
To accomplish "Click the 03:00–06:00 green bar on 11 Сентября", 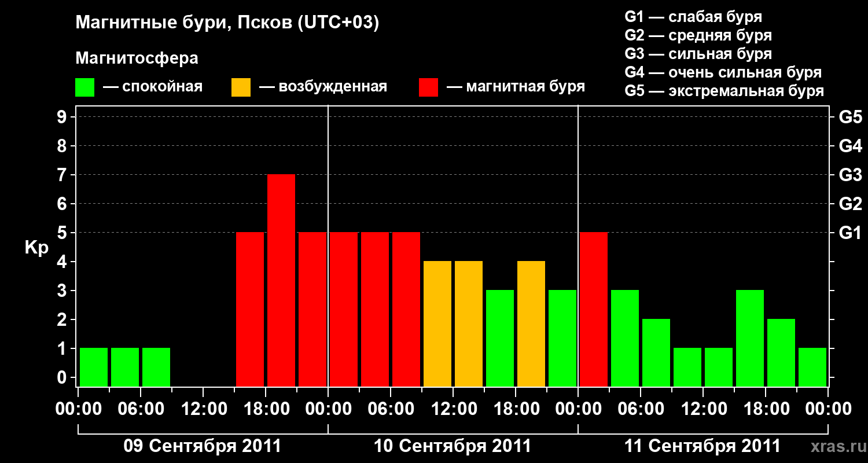I will click(625, 338).
